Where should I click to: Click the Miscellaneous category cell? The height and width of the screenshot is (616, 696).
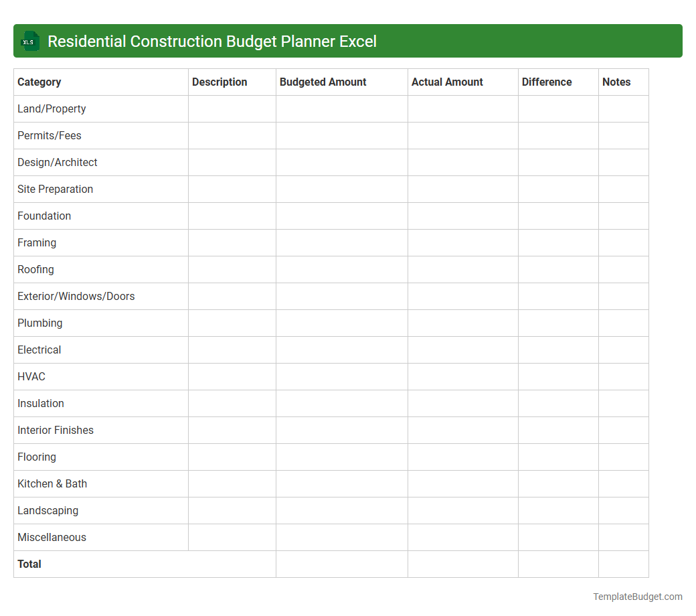pyautogui.click(x=52, y=537)
